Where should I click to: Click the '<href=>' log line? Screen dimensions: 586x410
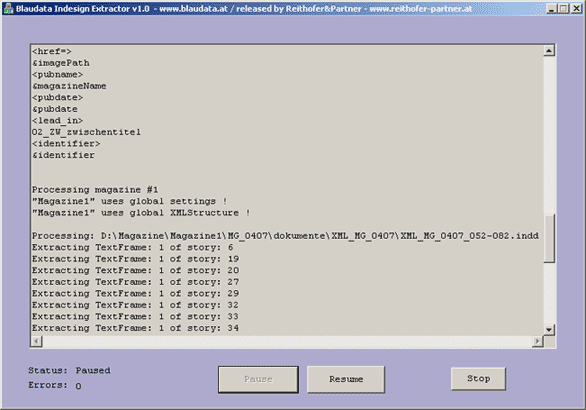click(52, 51)
